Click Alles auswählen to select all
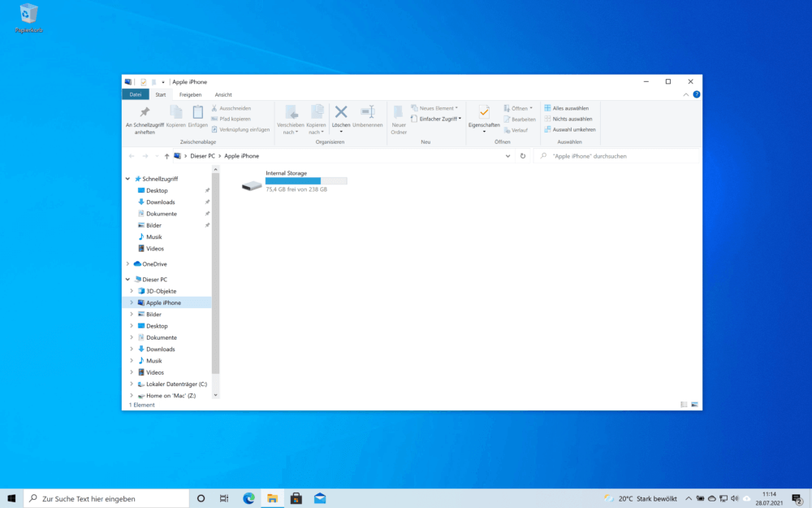Image resolution: width=812 pixels, height=508 pixels. [x=566, y=108]
